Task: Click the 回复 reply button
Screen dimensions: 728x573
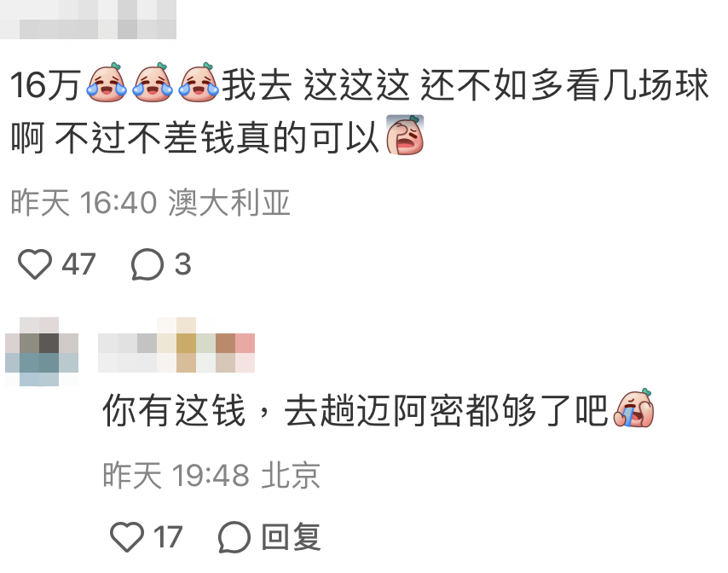Action: click(x=291, y=537)
